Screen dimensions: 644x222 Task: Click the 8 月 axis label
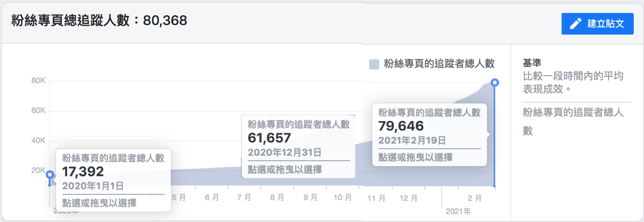[277, 197]
